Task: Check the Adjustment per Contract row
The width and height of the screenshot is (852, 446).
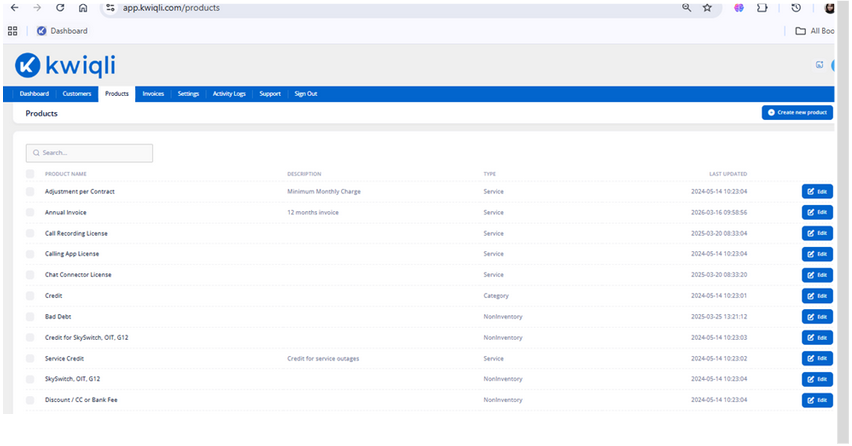Action: [30, 192]
